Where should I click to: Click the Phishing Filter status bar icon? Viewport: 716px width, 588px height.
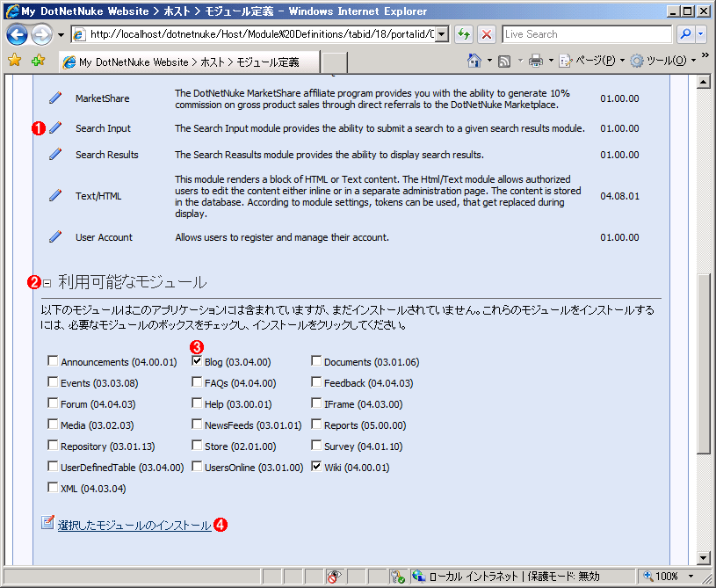(x=334, y=577)
